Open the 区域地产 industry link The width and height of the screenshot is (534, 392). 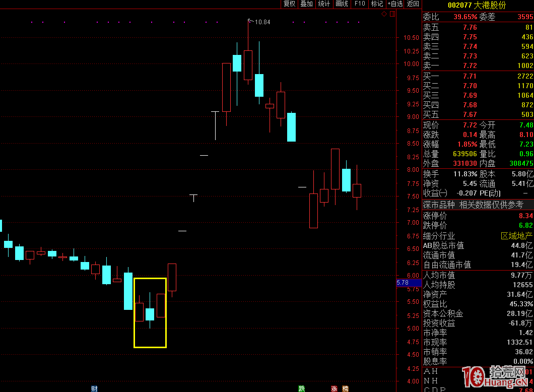(516, 236)
